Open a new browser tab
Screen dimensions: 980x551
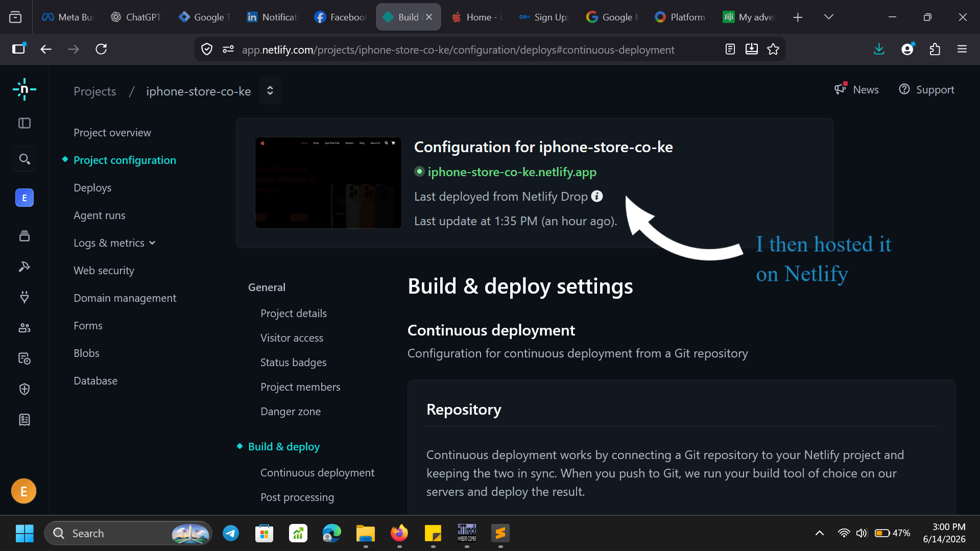click(x=798, y=17)
